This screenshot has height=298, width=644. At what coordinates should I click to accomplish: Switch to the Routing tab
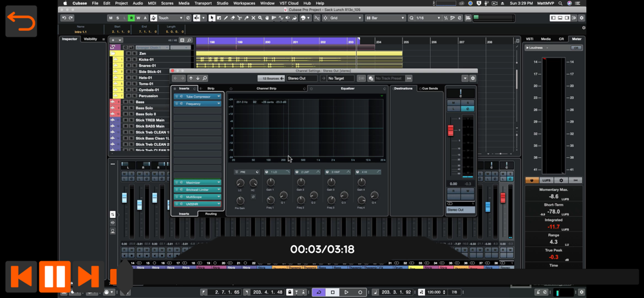211,214
